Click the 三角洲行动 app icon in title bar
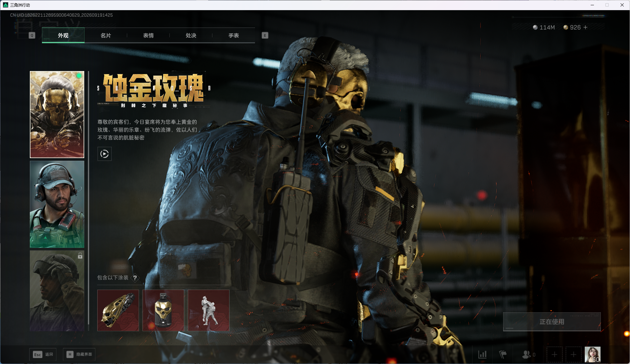The height and width of the screenshot is (364, 630). pyautogui.click(x=6, y=5)
